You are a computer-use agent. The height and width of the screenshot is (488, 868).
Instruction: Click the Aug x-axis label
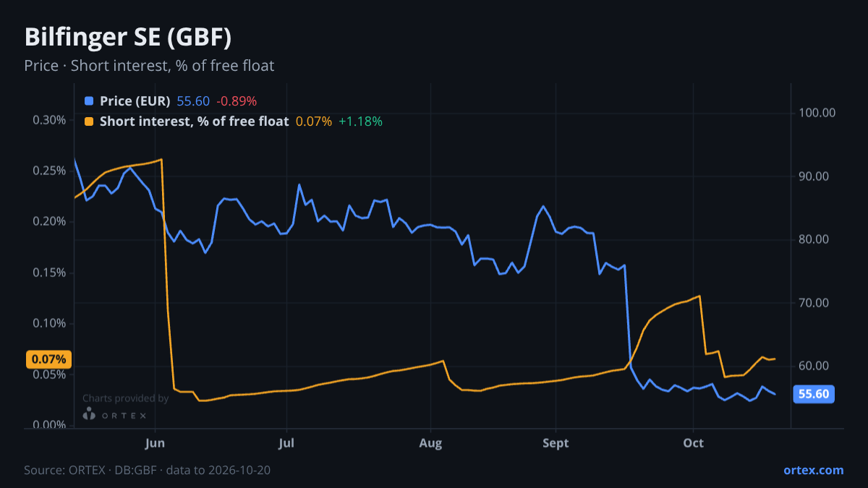coord(430,442)
